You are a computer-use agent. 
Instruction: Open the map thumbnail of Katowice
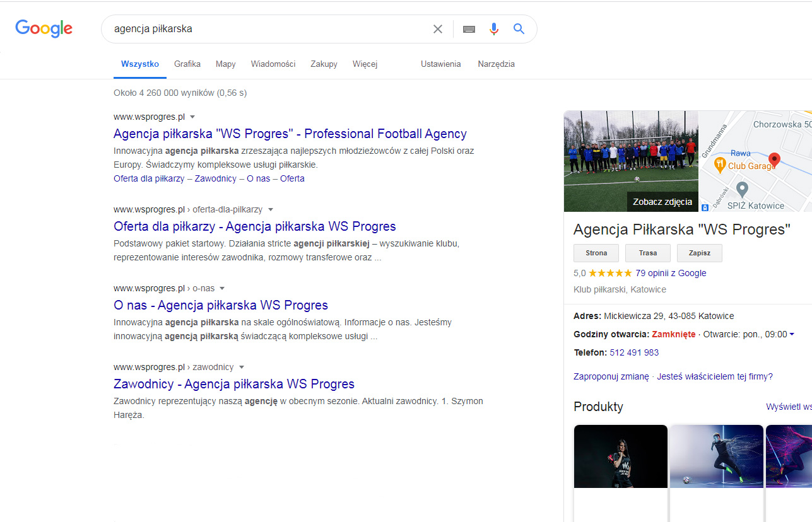756,161
